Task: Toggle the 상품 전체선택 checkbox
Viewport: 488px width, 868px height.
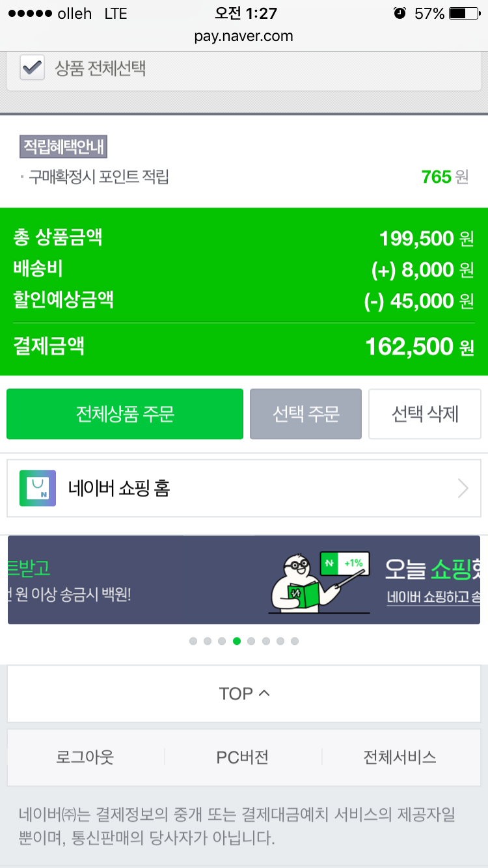Action: (x=33, y=68)
